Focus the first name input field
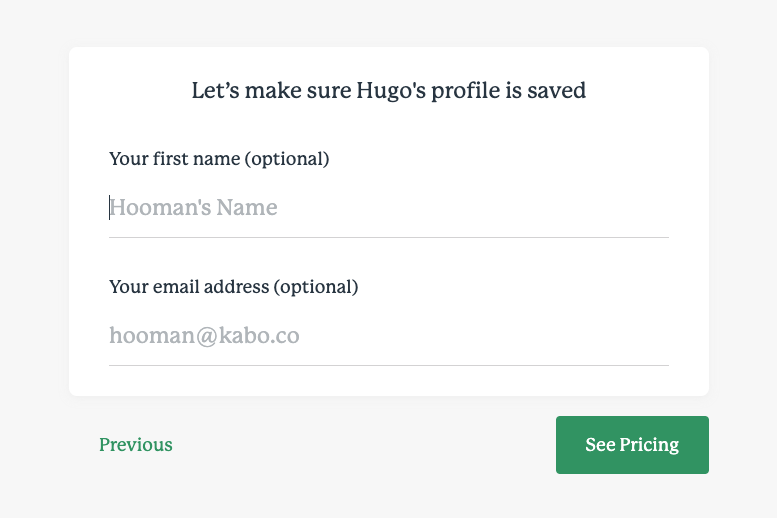 pos(389,208)
